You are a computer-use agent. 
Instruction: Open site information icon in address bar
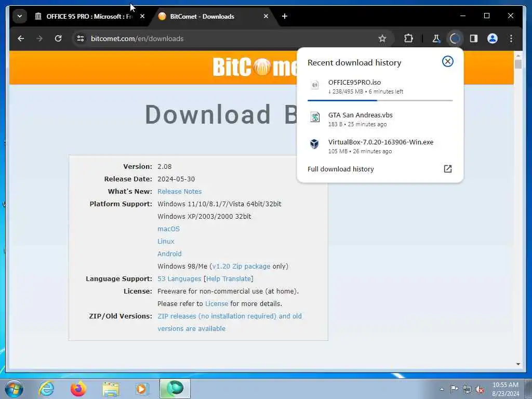tap(81, 38)
